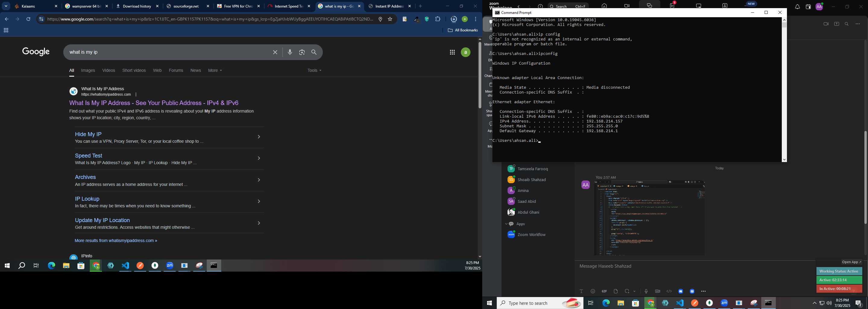
Task: Start video call from chat header
Action: pos(826,24)
